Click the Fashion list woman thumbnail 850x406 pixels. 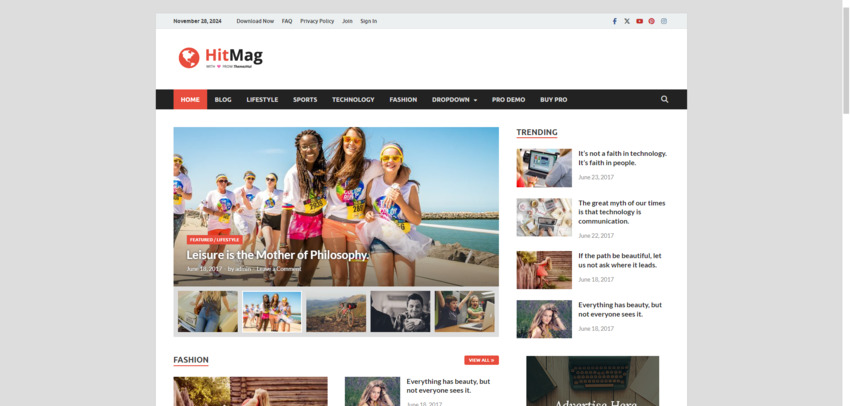pyautogui.click(x=372, y=391)
